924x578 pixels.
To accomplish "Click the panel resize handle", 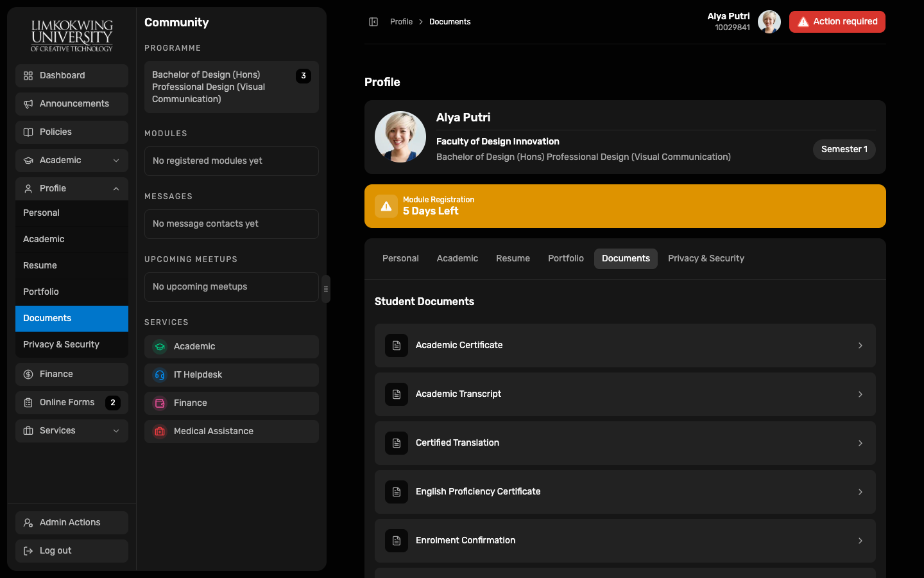I will point(326,289).
